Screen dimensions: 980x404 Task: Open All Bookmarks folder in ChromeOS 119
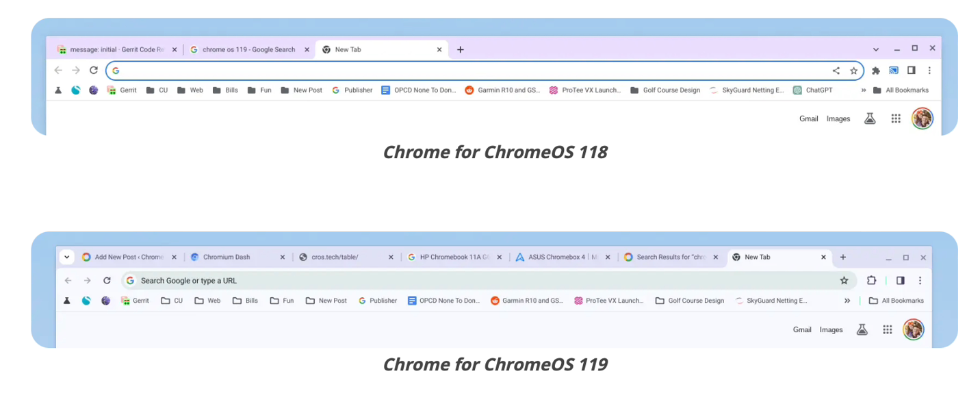pyautogui.click(x=897, y=301)
